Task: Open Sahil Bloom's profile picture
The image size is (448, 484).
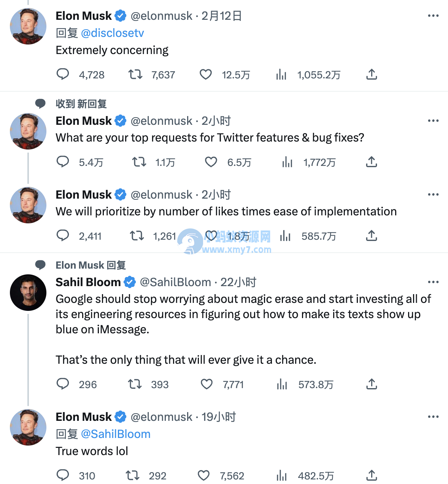Action: [28, 292]
